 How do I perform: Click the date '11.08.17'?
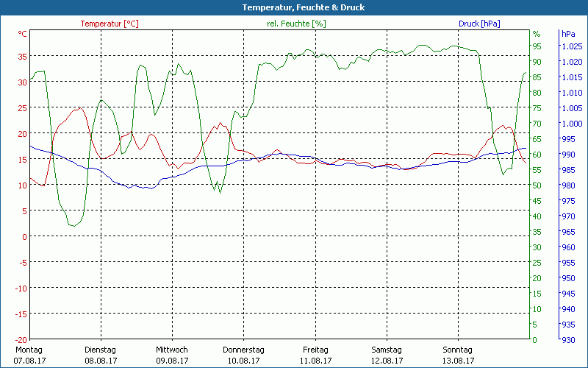[x=316, y=361]
